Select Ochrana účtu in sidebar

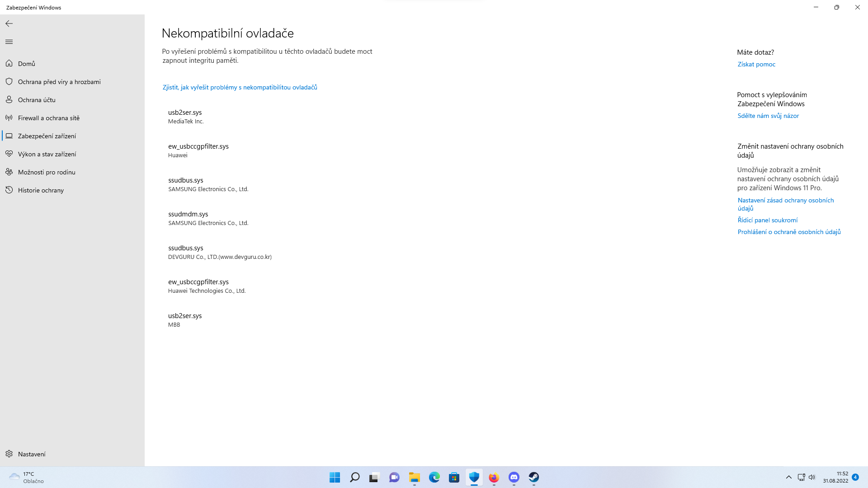[x=36, y=100]
